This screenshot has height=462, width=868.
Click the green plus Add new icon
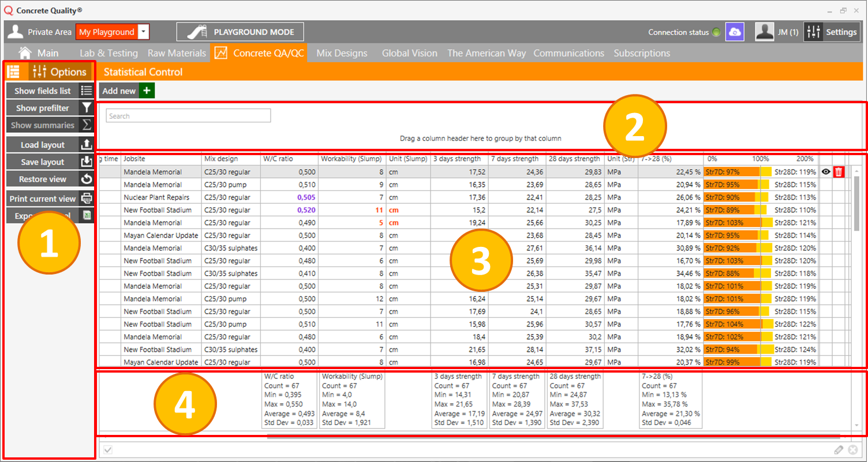point(147,91)
